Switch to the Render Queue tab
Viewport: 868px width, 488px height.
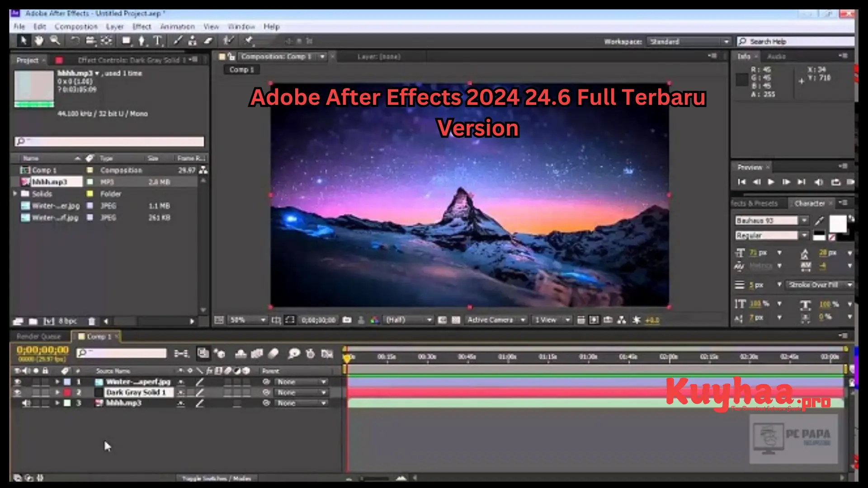[x=38, y=336]
